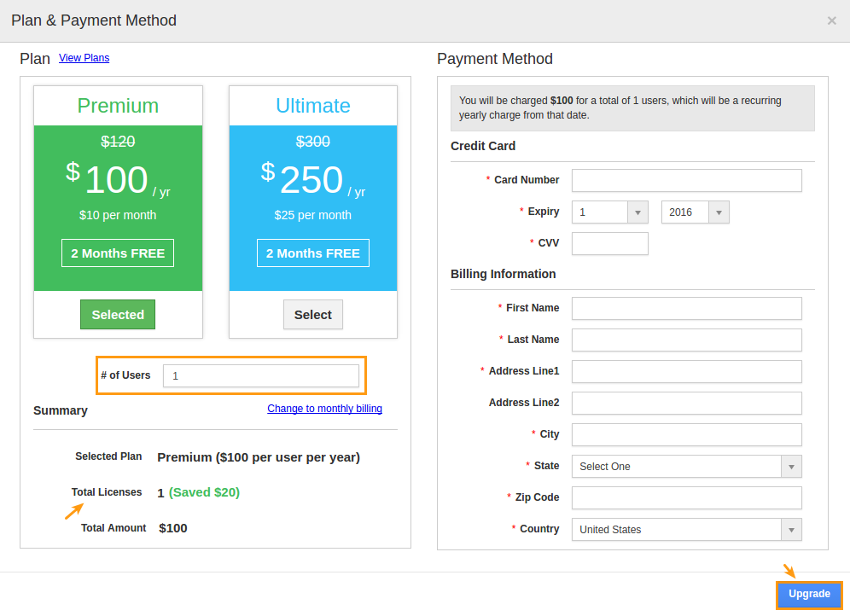Open the Country dropdown showing United States

click(x=686, y=530)
